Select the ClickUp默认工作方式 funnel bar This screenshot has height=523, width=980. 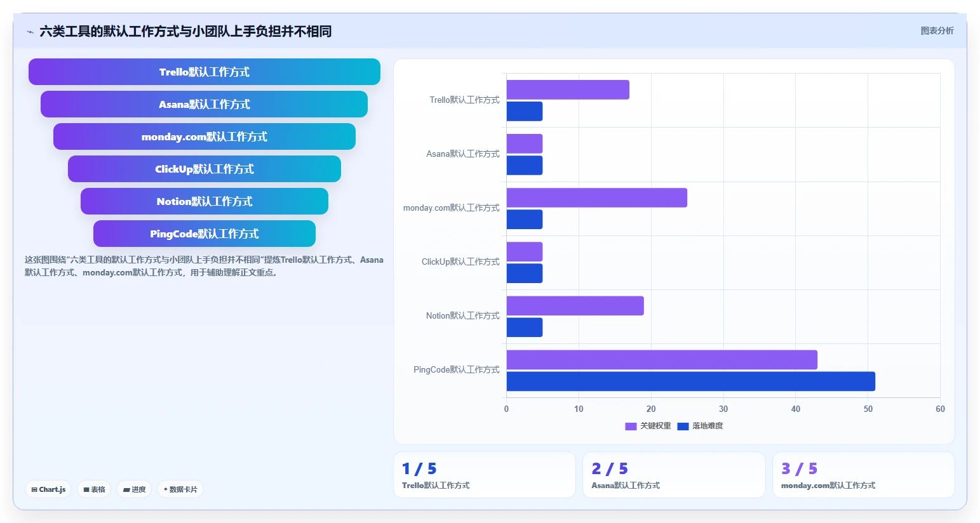click(x=205, y=169)
